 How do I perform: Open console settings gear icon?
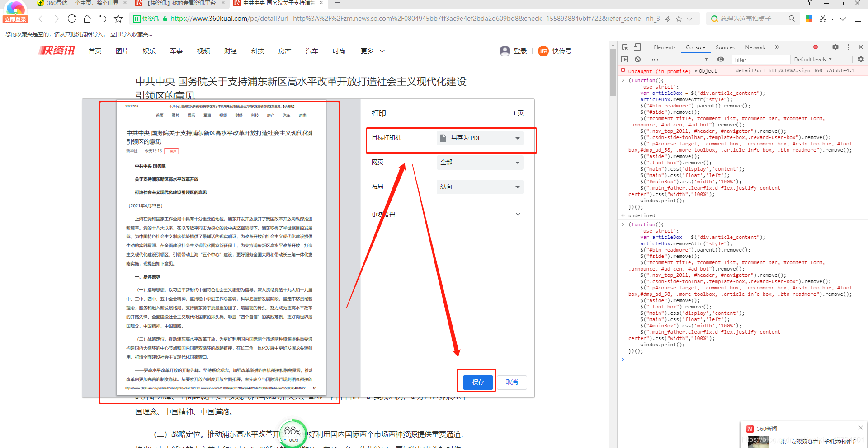(x=861, y=59)
